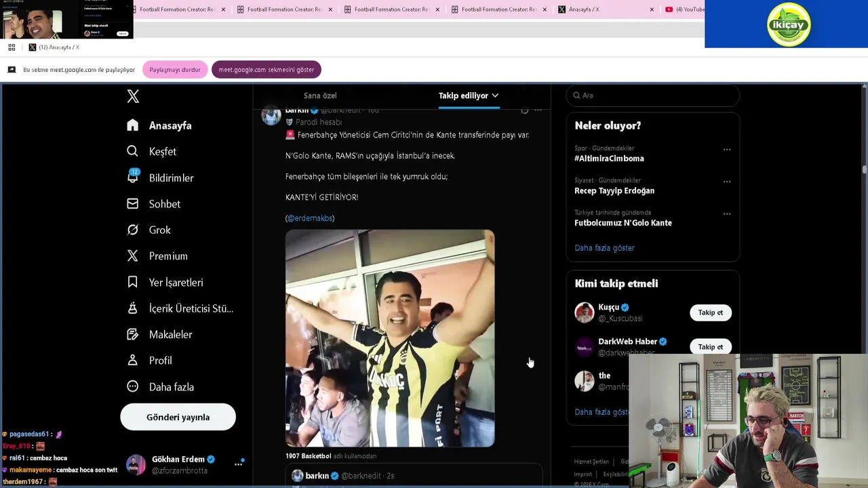Open the #AltimiraCimboma trend
This screenshot has width=868, height=488.
[x=609, y=159]
